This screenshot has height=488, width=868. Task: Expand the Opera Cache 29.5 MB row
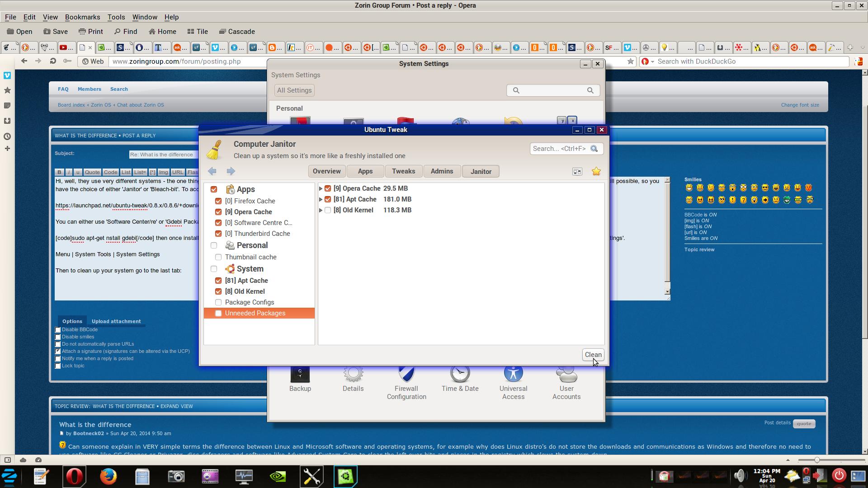click(321, 188)
